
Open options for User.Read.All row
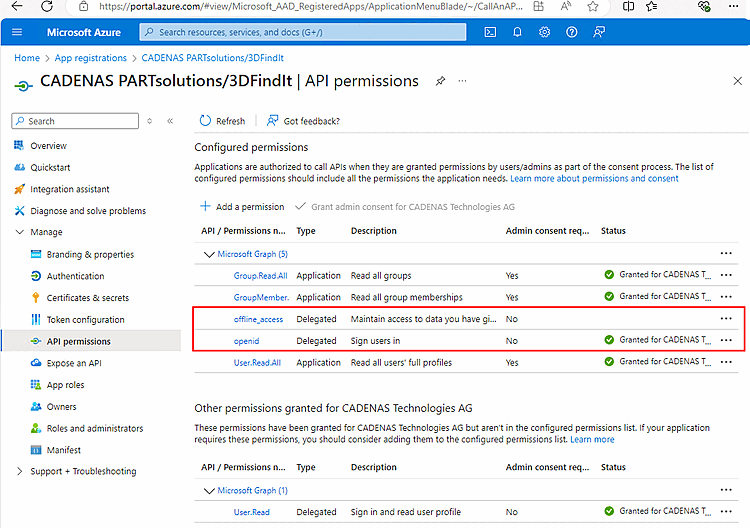[726, 362]
